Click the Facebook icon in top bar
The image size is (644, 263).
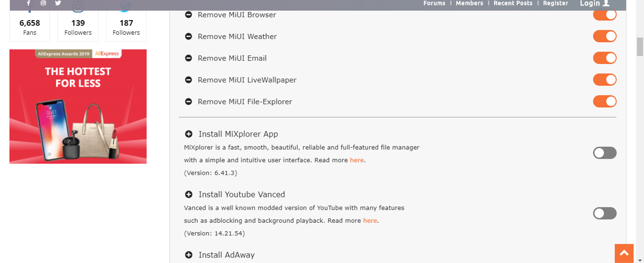click(29, 3)
